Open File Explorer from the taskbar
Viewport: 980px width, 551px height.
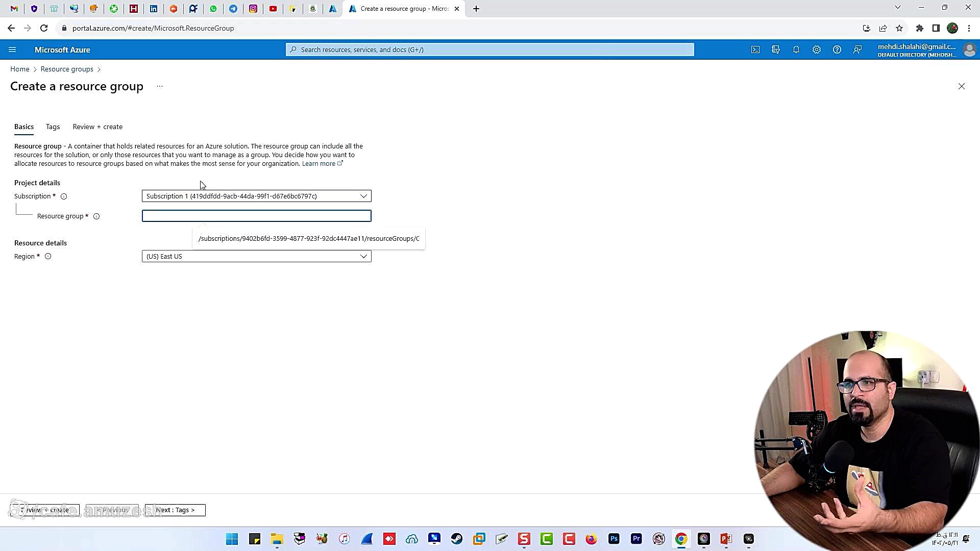[x=277, y=539]
